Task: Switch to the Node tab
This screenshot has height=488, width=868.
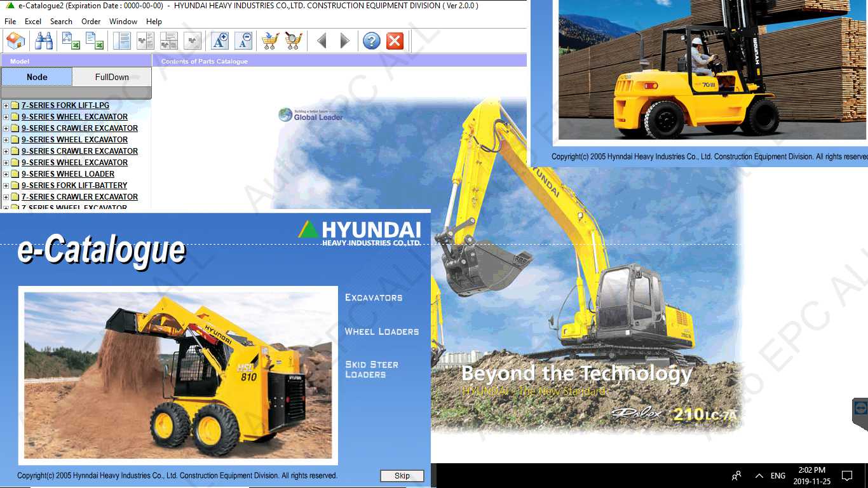Action: coord(37,77)
